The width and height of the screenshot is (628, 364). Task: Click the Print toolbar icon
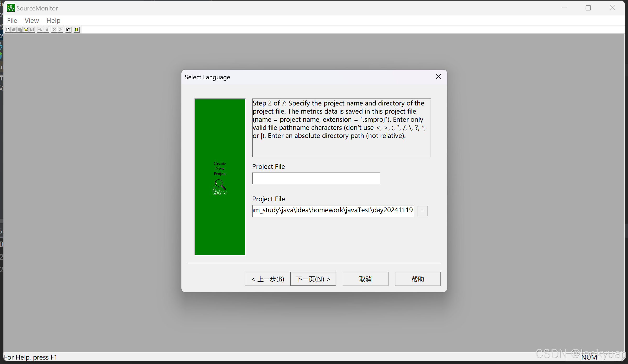(x=40, y=30)
